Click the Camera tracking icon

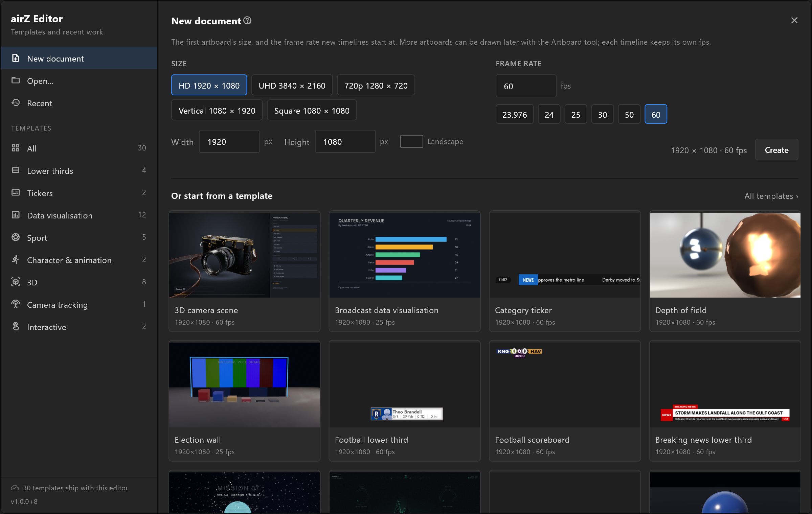pyautogui.click(x=16, y=304)
